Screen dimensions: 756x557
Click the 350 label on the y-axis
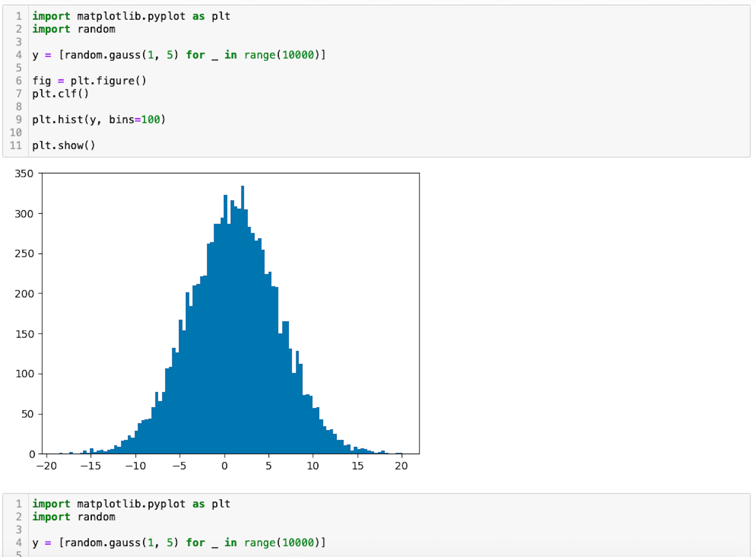[x=24, y=174]
